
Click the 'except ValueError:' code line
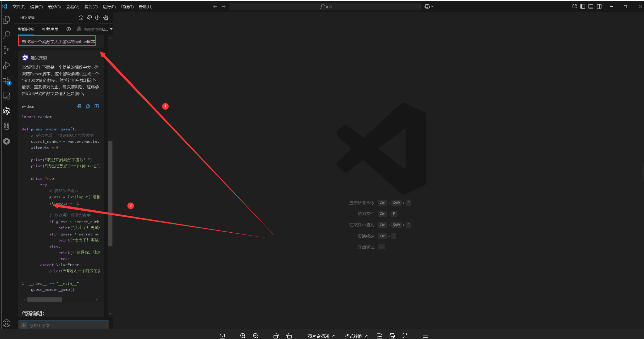(x=61, y=265)
